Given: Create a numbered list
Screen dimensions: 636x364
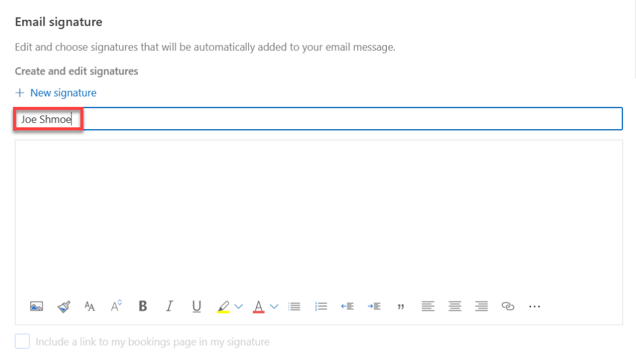Looking at the screenshot, I should click(320, 306).
